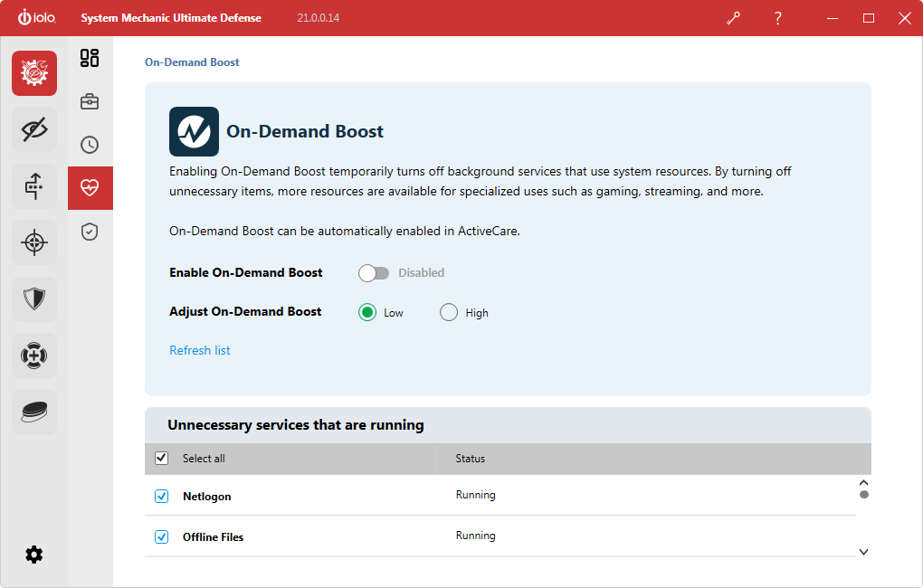Click the On-Demand Boost lightning logo

click(x=195, y=131)
